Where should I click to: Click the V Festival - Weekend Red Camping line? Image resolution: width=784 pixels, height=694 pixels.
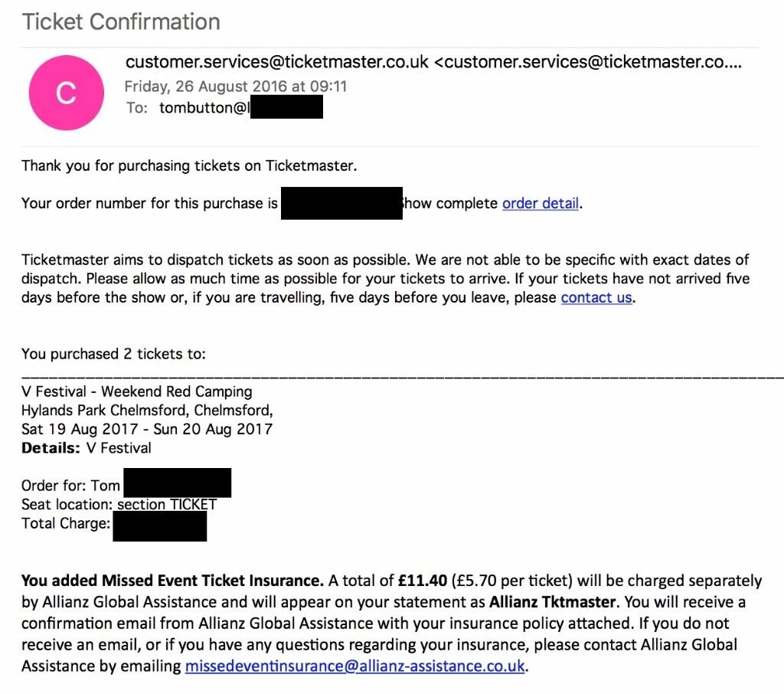[136, 391]
